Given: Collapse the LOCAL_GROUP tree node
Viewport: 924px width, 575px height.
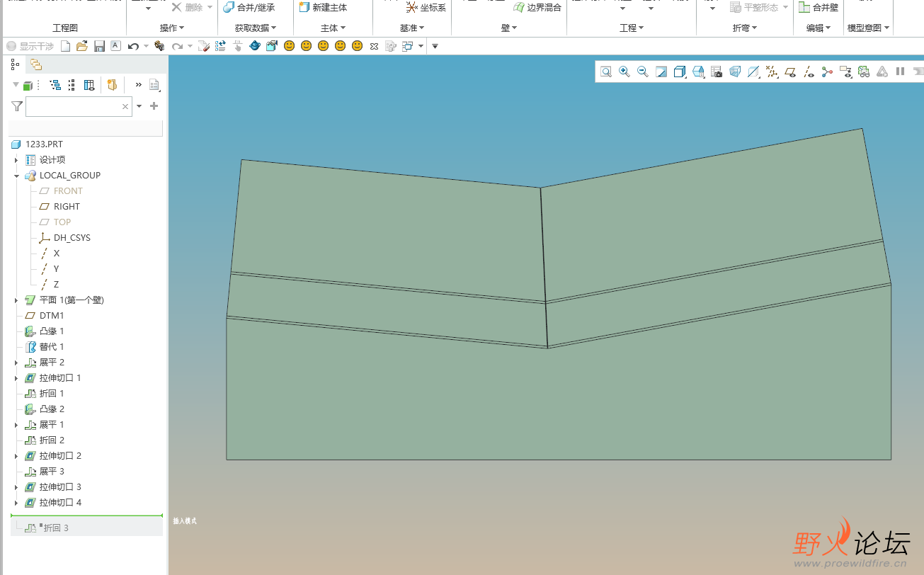Looking at the screenshot, I should click(16, 176).
